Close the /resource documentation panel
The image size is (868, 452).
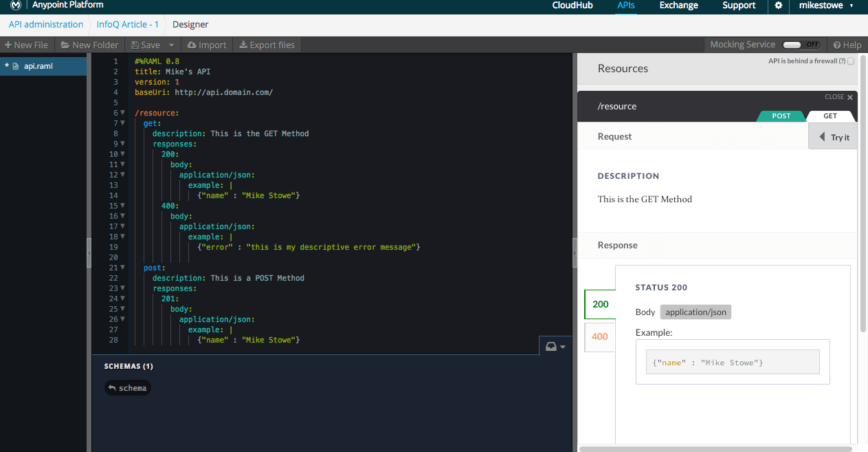[839, 97]
